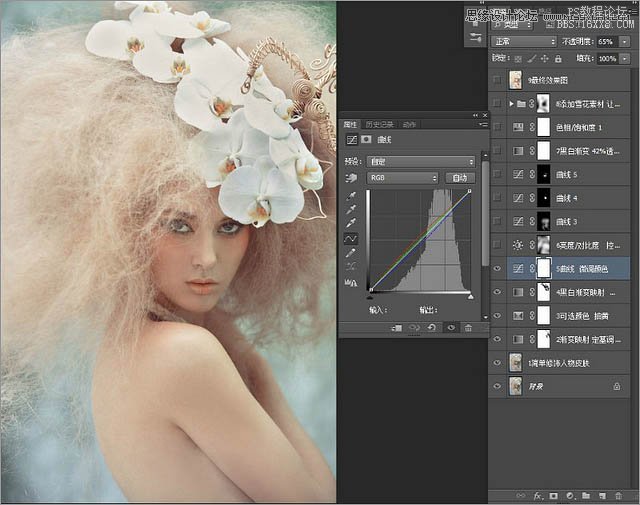Select the gray point eyedropper in Curves panel

point(351,210)
